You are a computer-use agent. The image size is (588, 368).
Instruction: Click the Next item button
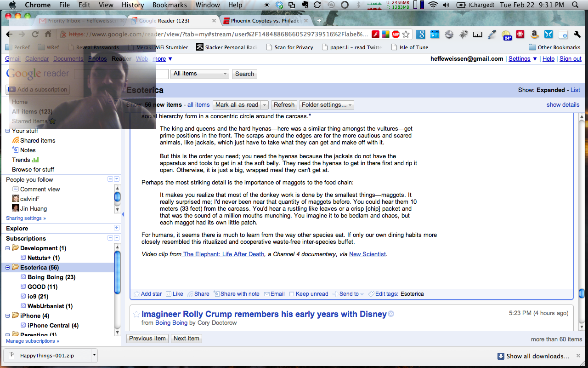[187, 339]
